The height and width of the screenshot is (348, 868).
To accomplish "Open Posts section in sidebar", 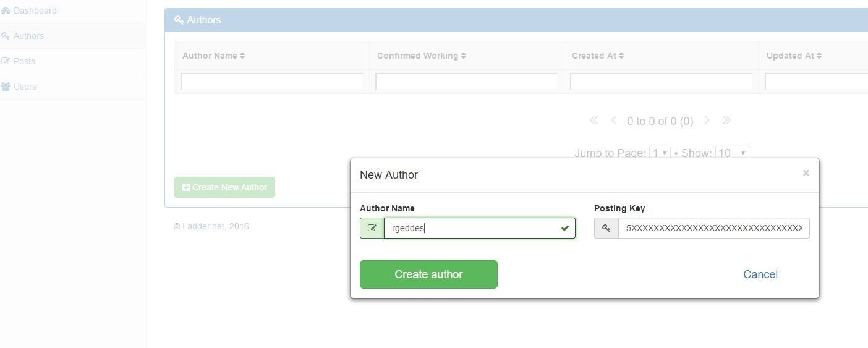I will [25, 61].
